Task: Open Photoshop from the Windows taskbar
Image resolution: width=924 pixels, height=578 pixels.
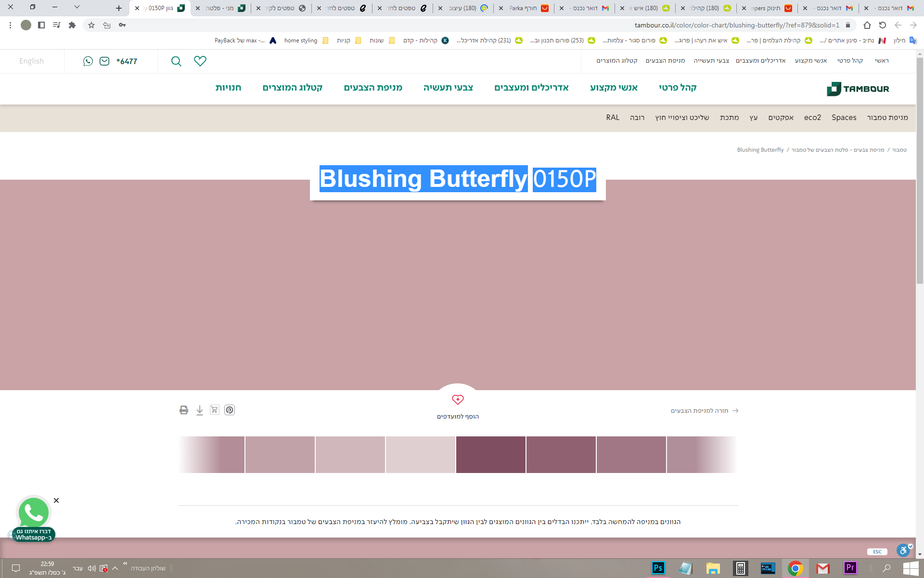Action: point(658,568)
